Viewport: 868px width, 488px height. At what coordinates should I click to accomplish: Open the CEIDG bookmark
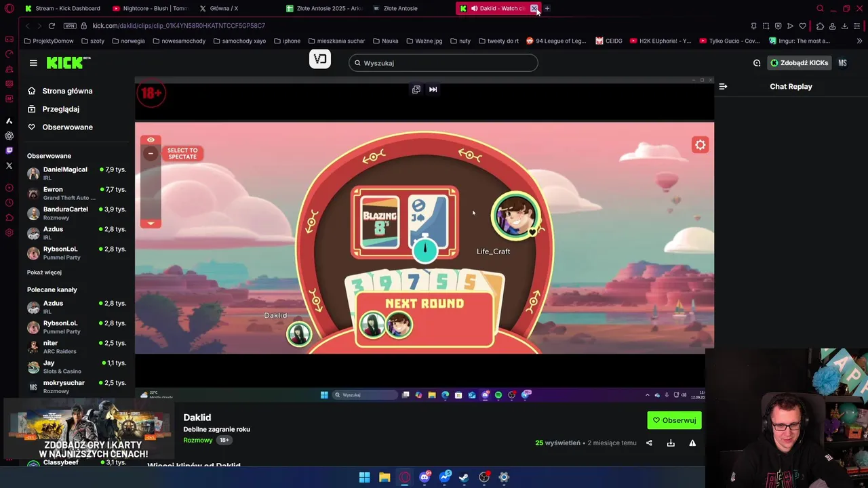tap(609, 41)
